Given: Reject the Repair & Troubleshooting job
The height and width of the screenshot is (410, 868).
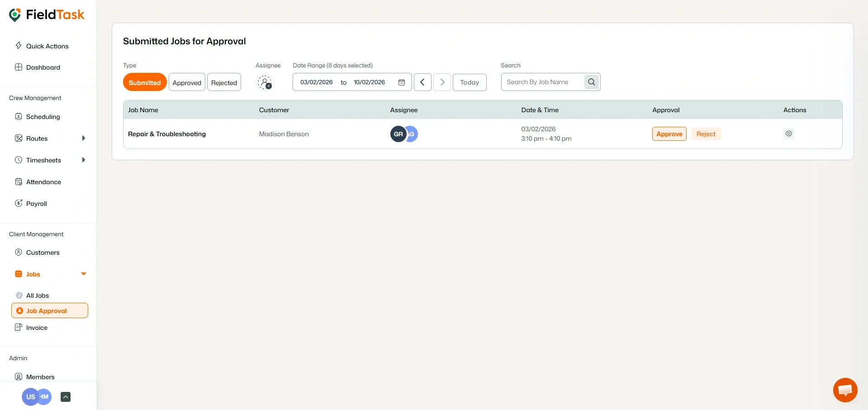Looking at the screenshot, I should point(706,134).
